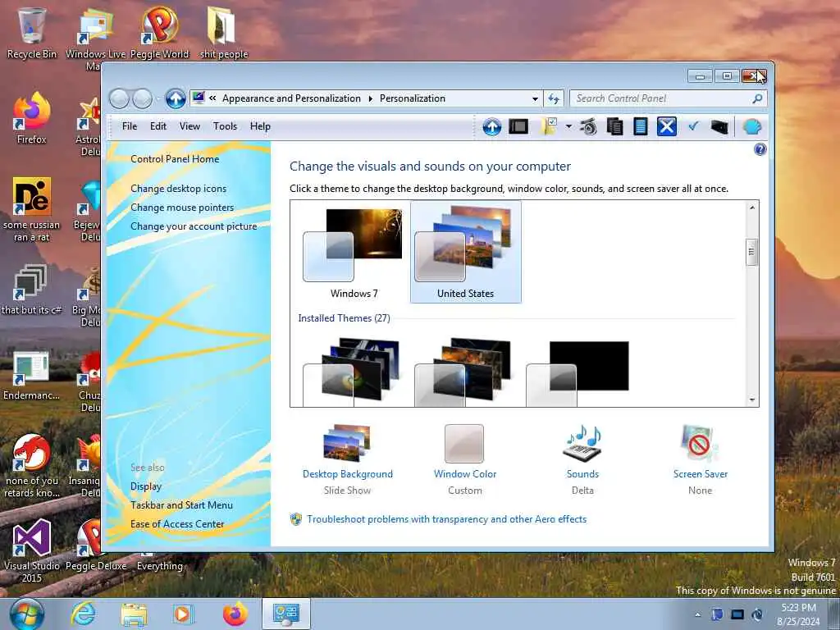Image resolution: width=840 pixels, height=630 pixels.
Task: Open the Window Color swatch
Action: pyautogui.click(x=464, y=444)
